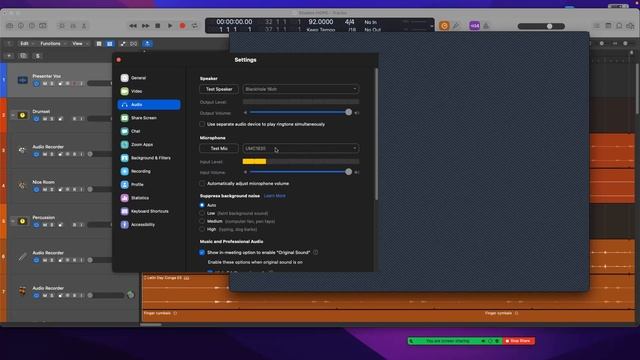Toggle the purple count-in button

pos(474,26)
